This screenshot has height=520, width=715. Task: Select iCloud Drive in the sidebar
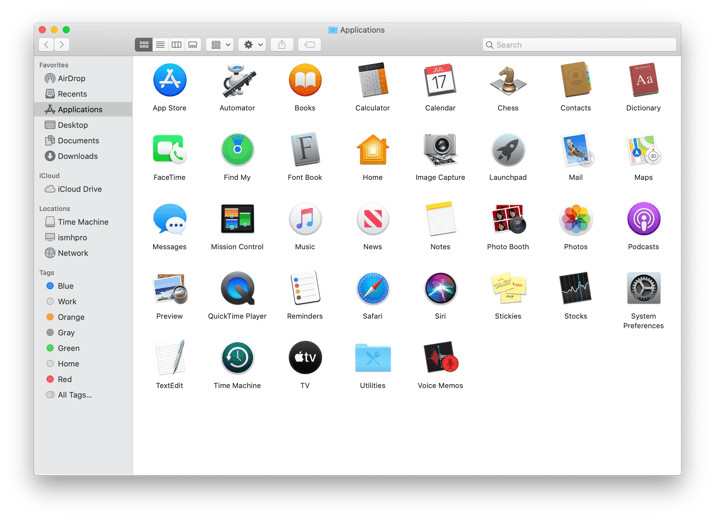click(83, 189)
